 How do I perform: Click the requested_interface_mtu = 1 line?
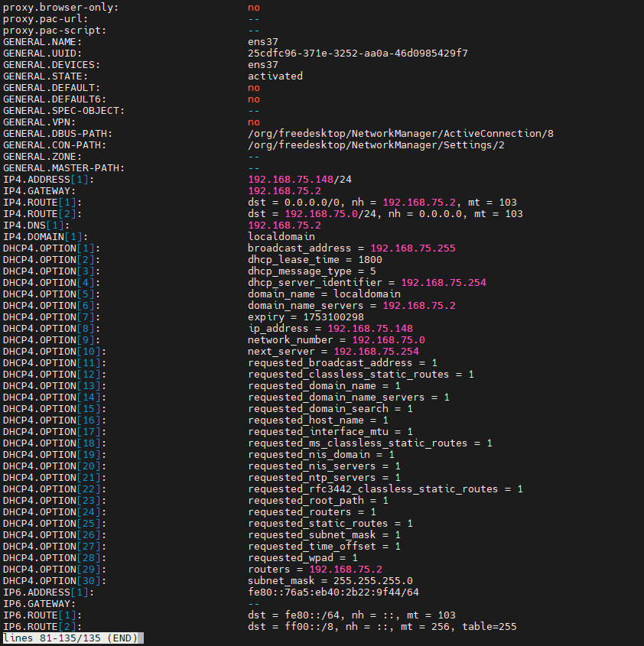click(x=330, y=431)
